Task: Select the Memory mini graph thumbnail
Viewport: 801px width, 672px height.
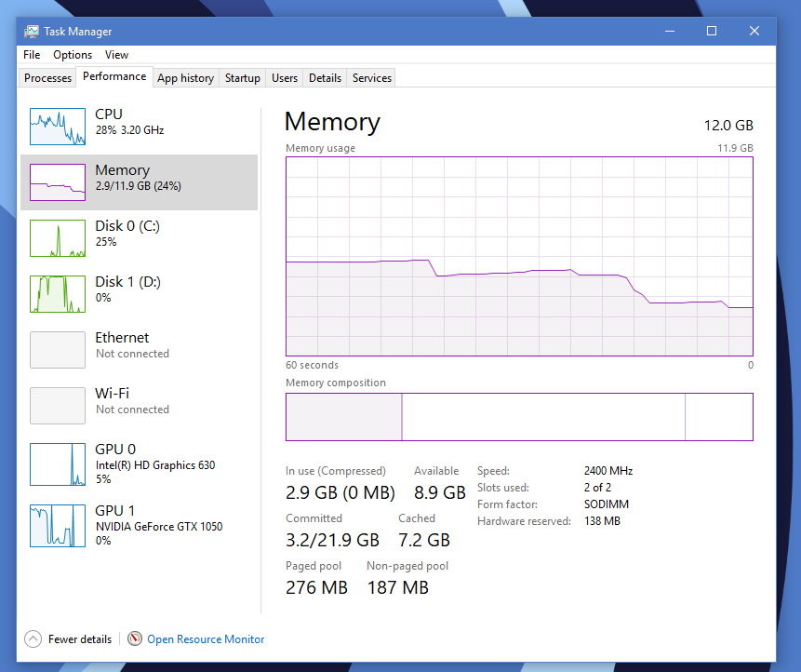Action: tap(58, 182)
